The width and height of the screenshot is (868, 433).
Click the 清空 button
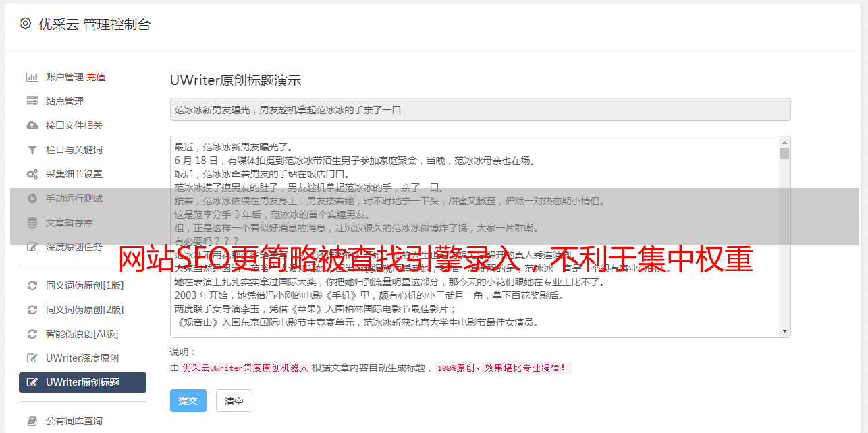click(x=234, y=401)
